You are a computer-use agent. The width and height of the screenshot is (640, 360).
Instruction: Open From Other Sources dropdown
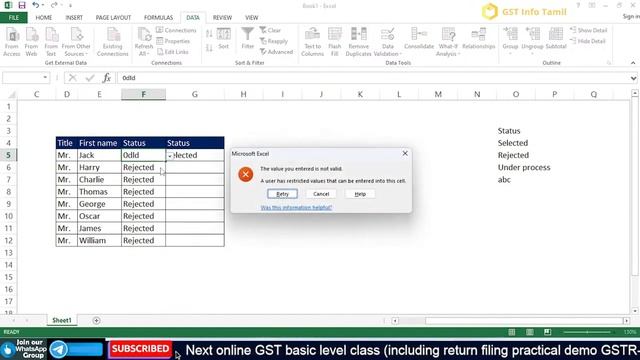click(x=76, y=42)
